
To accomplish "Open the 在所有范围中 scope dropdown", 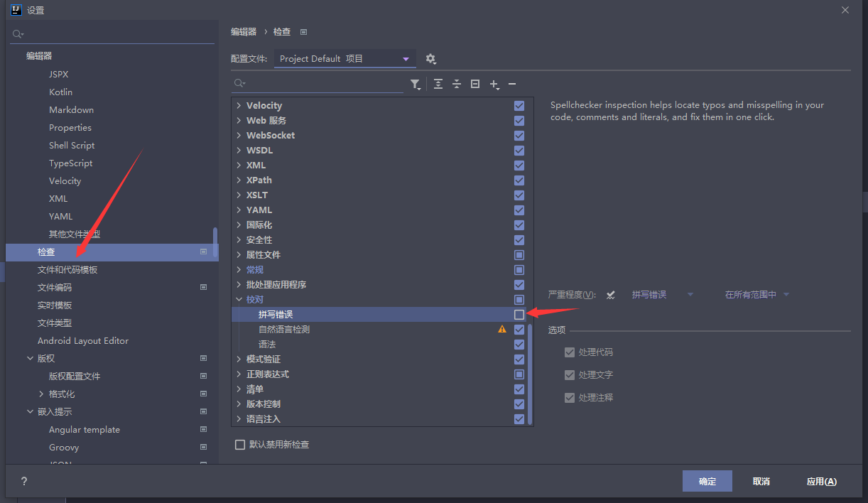I will (756, 295).
